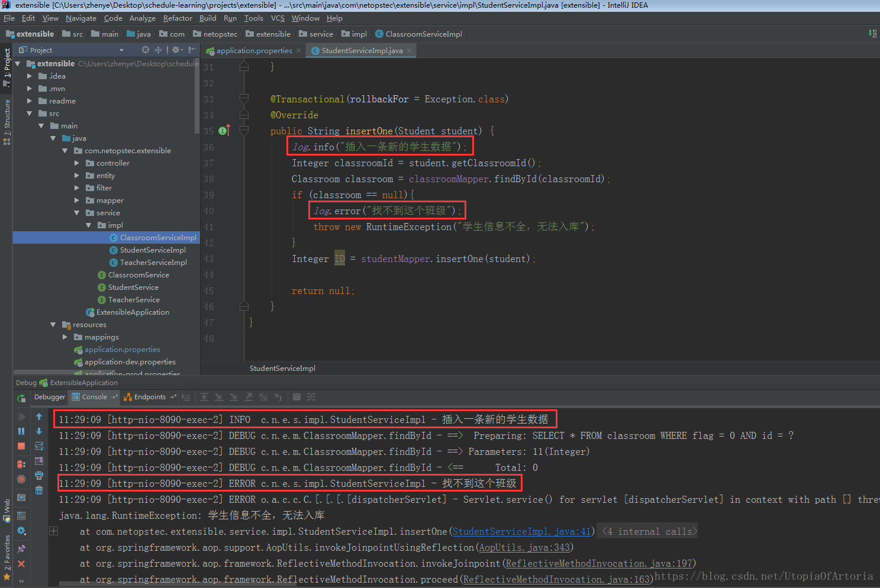Open the View Breakpoints dialog
This screenshot has height=588, width=880.
point(21,464)
